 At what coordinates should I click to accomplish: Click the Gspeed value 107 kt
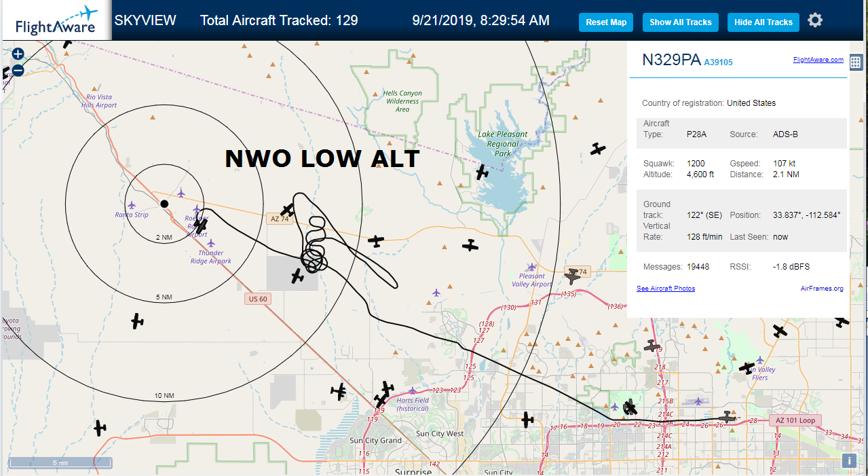[784, 164]
